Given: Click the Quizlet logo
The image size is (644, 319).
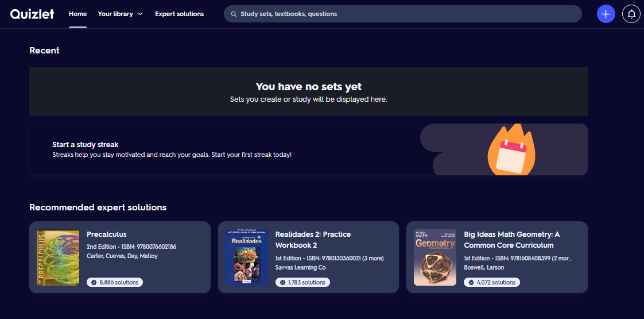Looking at the screenshot, I should [32, 14].
